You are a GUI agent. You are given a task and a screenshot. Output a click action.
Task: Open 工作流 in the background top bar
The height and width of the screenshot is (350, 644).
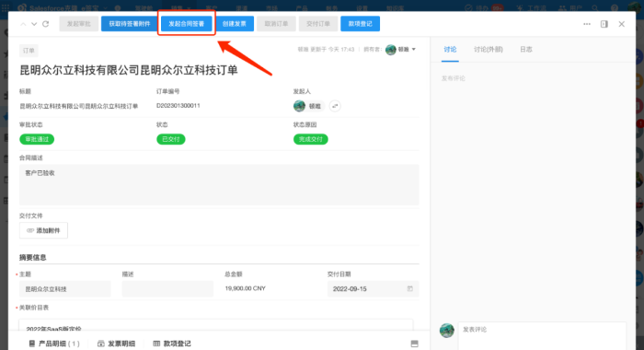pyautogui.click(x=531, y=7)
